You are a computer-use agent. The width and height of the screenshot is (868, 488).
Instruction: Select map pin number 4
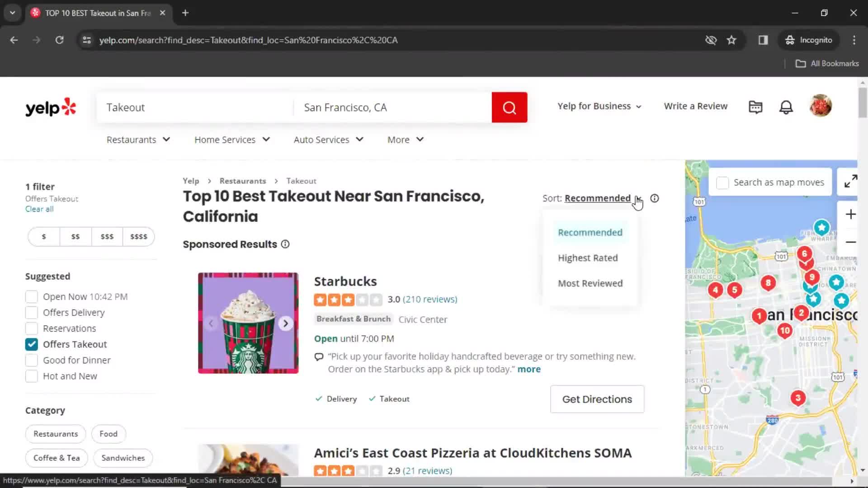715,290
